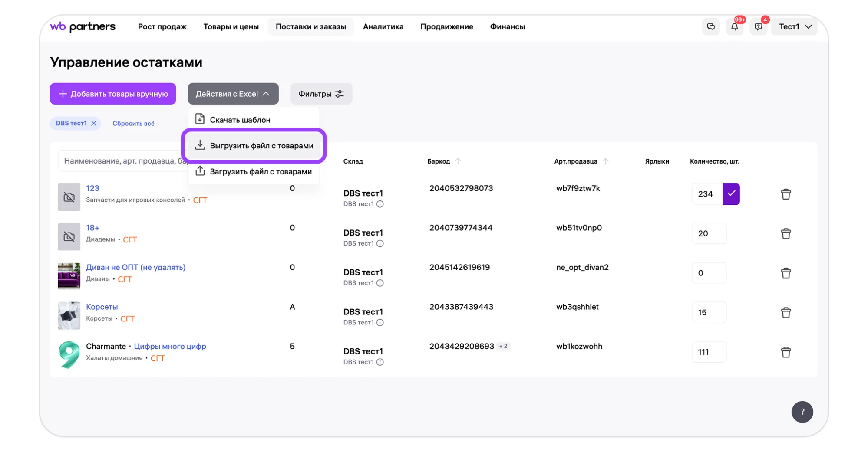Delete the Корсеты row with trash icon
Viewport: 868px width, 452px height.
[785, 313]
